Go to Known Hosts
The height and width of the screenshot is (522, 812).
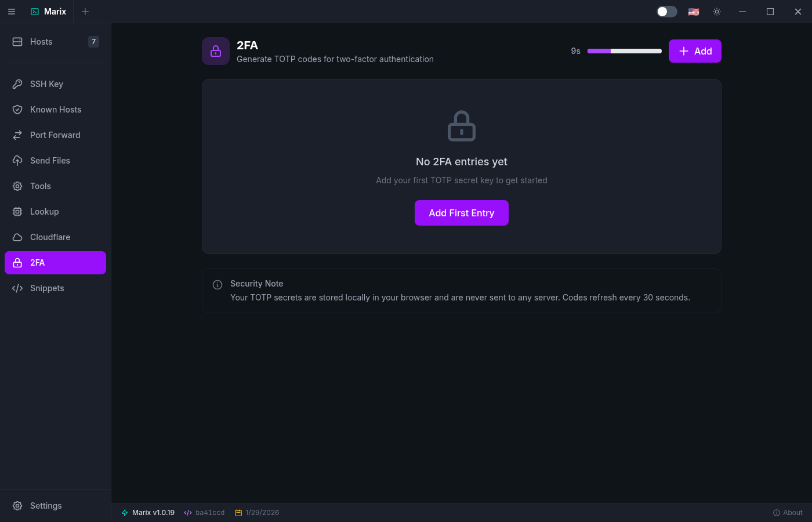coord(55,110)
